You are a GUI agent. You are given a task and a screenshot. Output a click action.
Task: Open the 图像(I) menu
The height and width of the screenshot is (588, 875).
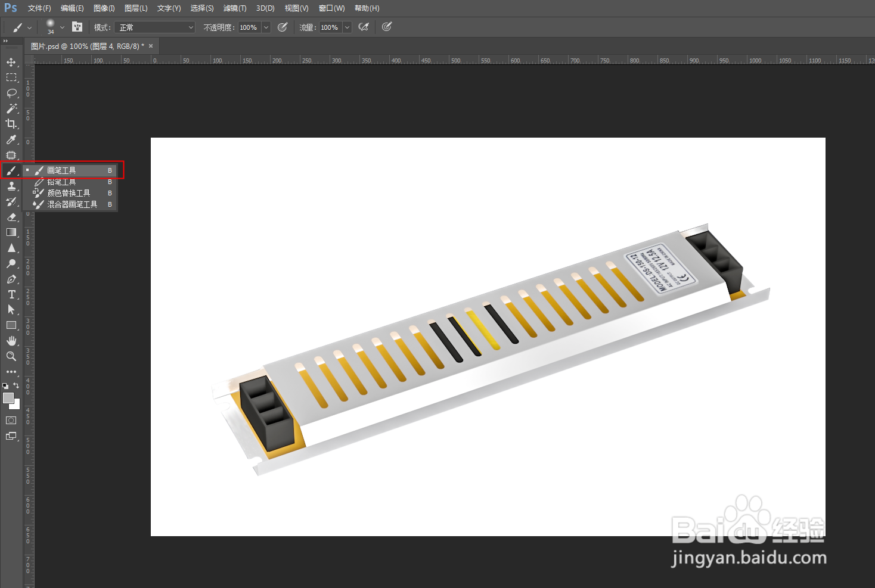click(x=104, y=8)
